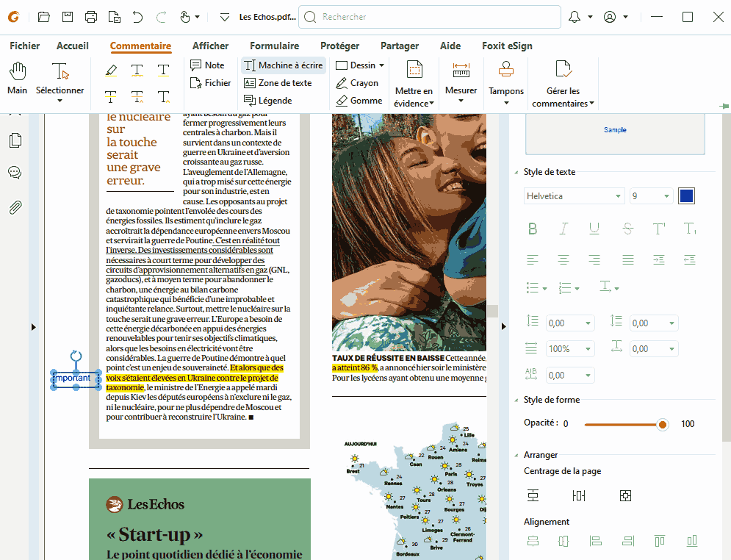Switch to the Accueil tab
This screenshot has width=731, height=560.
coord(72,46)
